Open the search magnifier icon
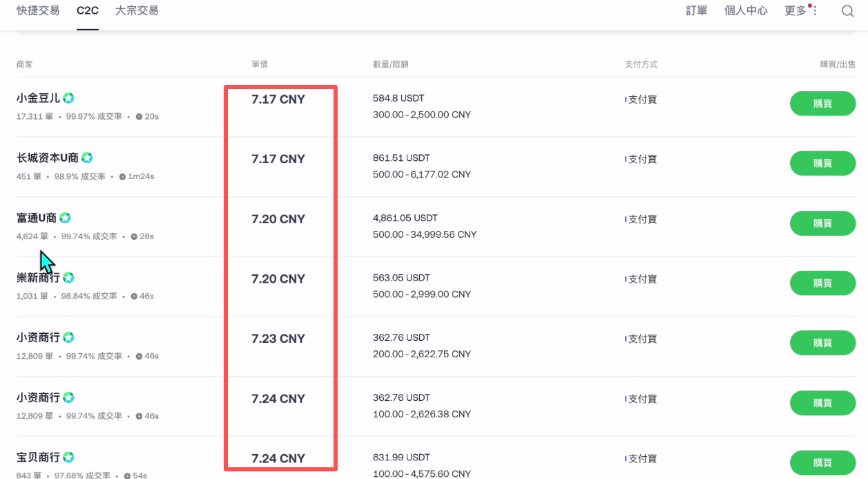The image size is (868, 479). (x=847, y=11)
